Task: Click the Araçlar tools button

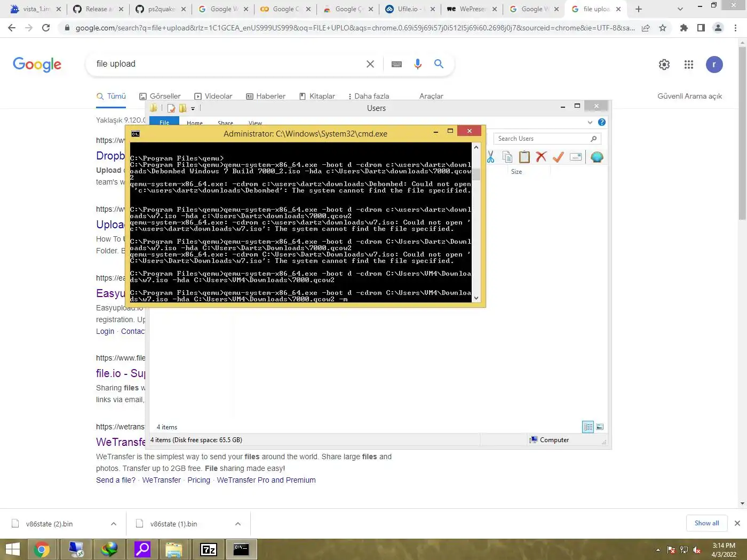Action: pyautogui.click(x=431, y=96)
